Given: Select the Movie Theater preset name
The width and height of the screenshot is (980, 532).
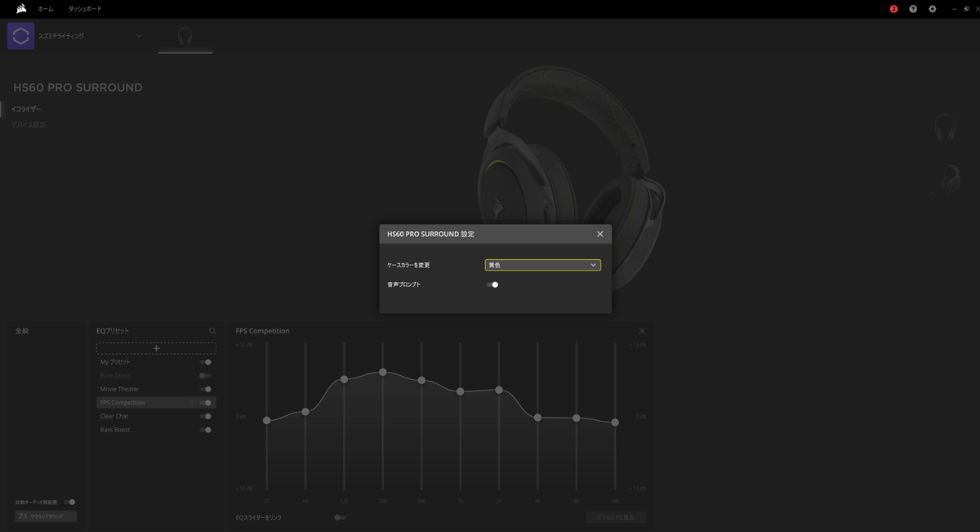Looking at the screenshot, I should [x=120, y=389].
